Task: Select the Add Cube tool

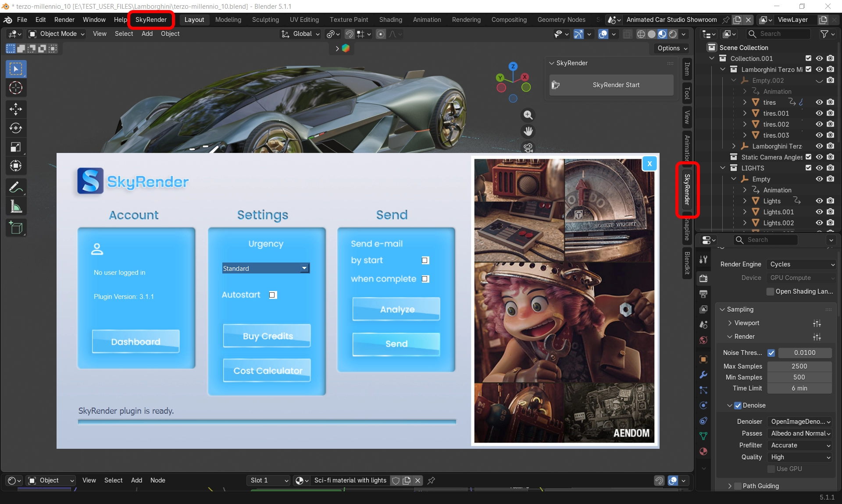Action: [x=16, y=228]
